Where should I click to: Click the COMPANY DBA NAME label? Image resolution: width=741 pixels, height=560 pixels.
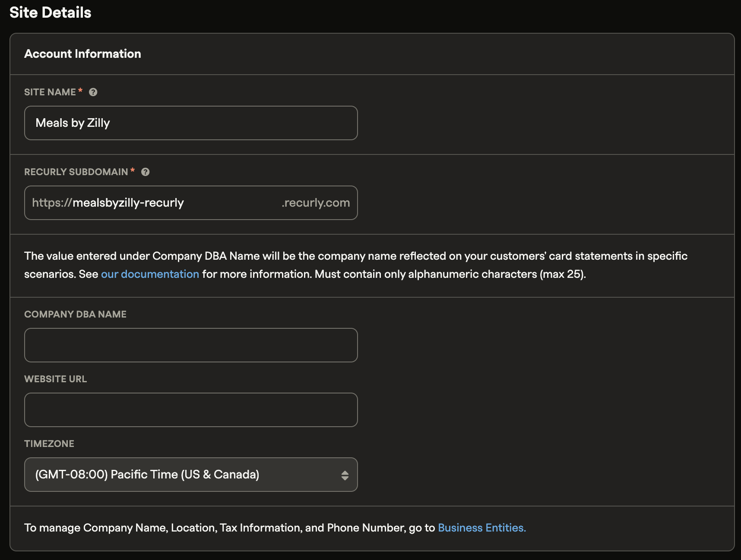click(x=75, y=314)
